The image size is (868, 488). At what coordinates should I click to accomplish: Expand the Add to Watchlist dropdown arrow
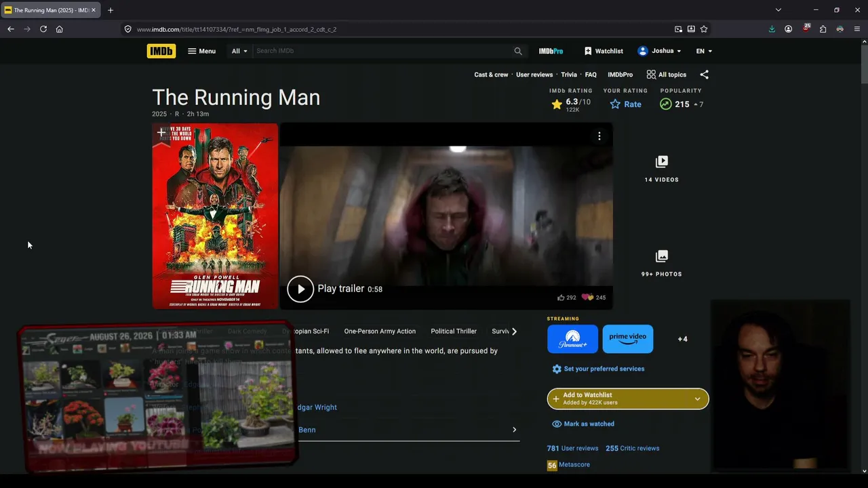pos(697,399)
